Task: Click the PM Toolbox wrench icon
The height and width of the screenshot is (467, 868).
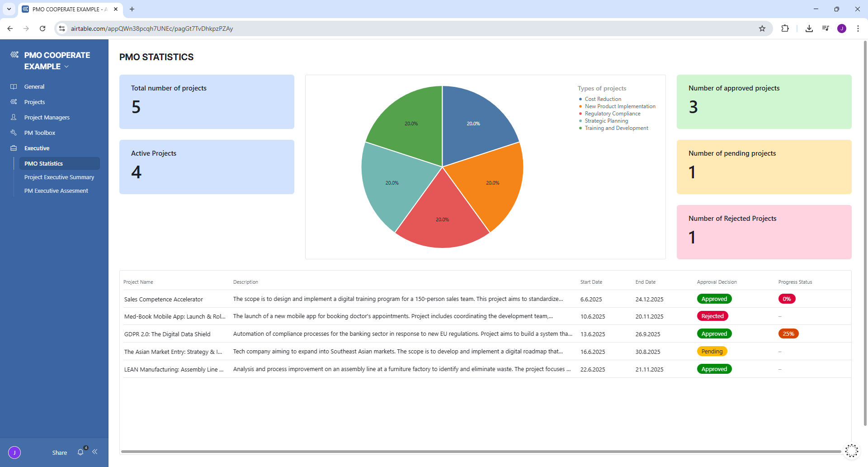Action: pyautogui.click(x=14, y=133)
